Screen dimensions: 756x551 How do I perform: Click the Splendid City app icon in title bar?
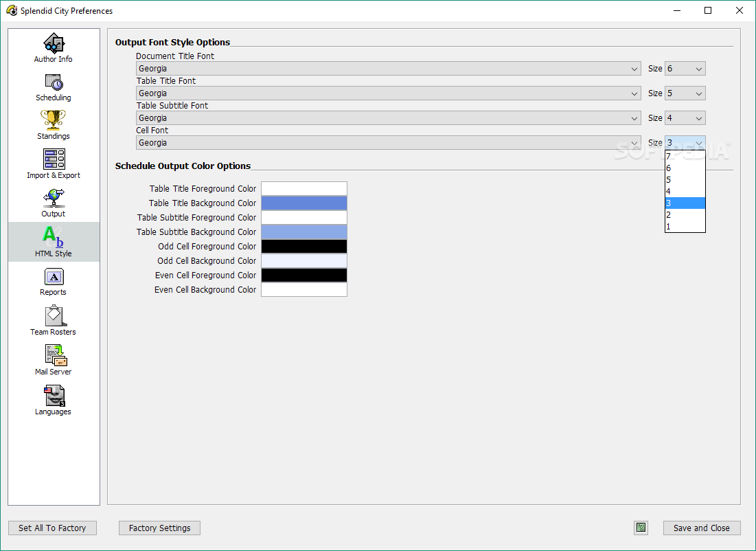click(12, 10)
